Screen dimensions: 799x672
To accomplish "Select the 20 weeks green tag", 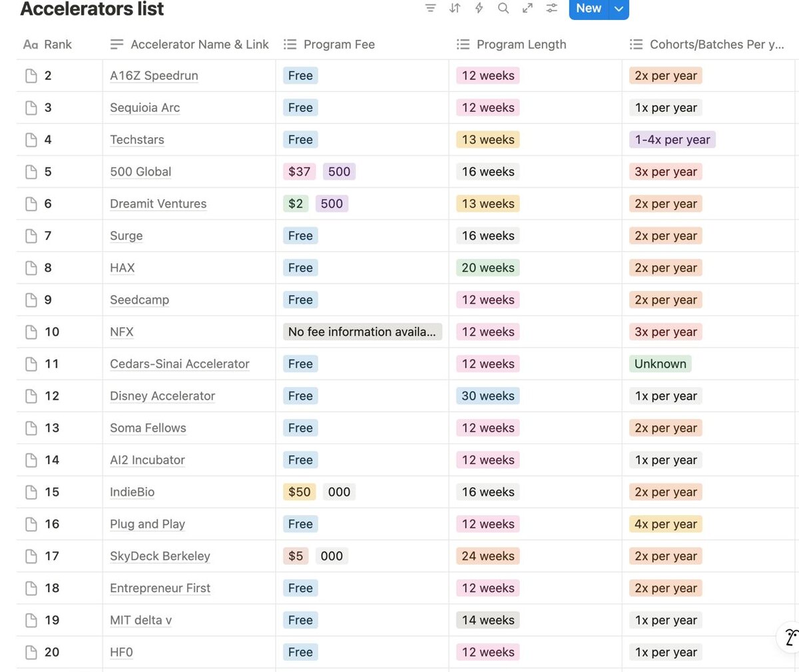I will tap(488, 268).
